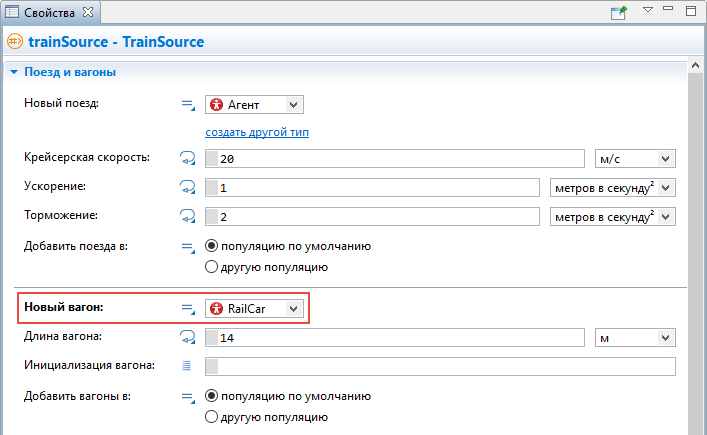The height and width of the screenshot is (435, 707).
Task: Open the Новый вагон RailCar dropdown
Action: (254, 308)
